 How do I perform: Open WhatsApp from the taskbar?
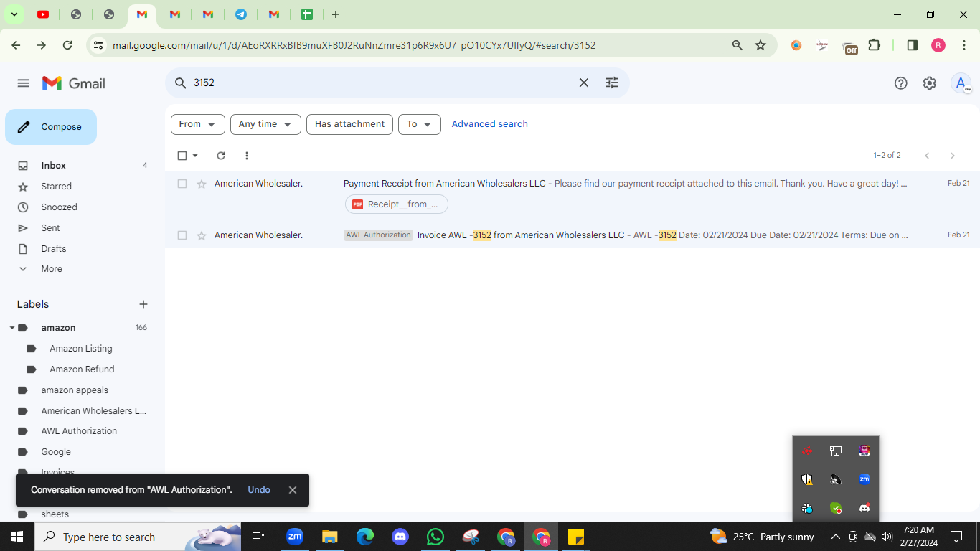[x=435, y=537]
